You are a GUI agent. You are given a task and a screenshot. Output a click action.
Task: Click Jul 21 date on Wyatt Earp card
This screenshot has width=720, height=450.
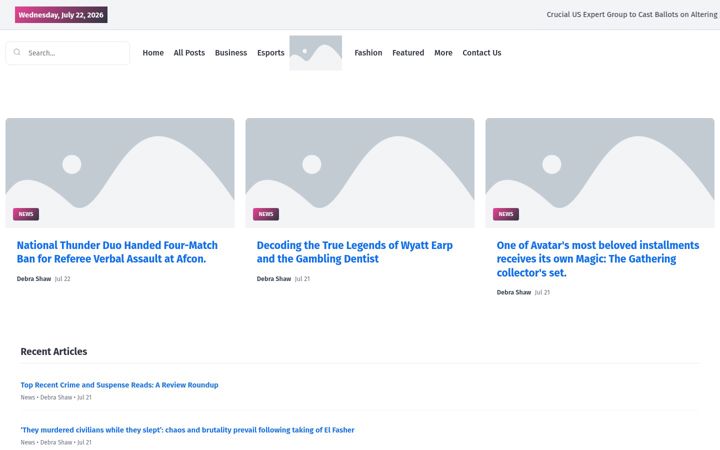point(303,279)
